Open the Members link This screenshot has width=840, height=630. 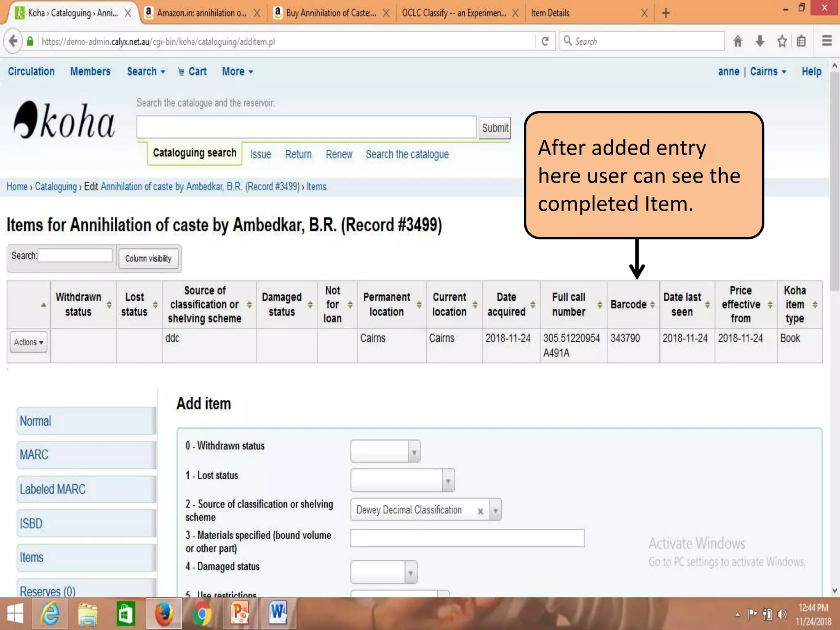point(90,71)
